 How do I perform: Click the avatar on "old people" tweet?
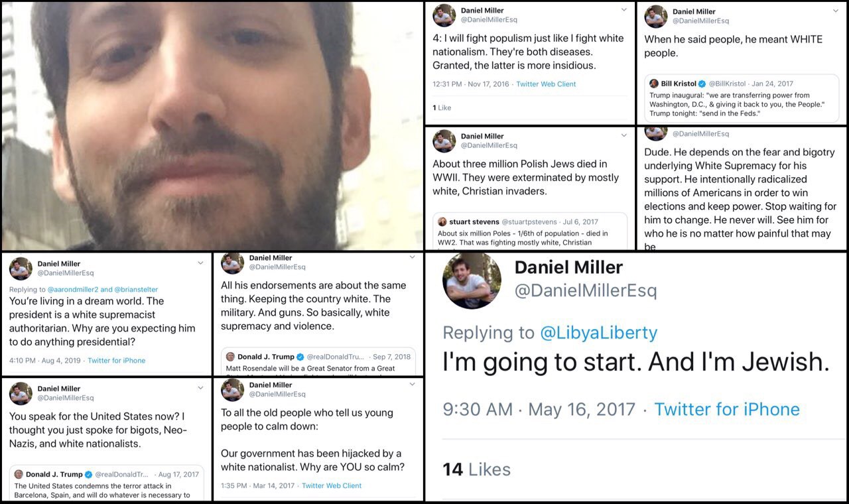click(232, 390)
